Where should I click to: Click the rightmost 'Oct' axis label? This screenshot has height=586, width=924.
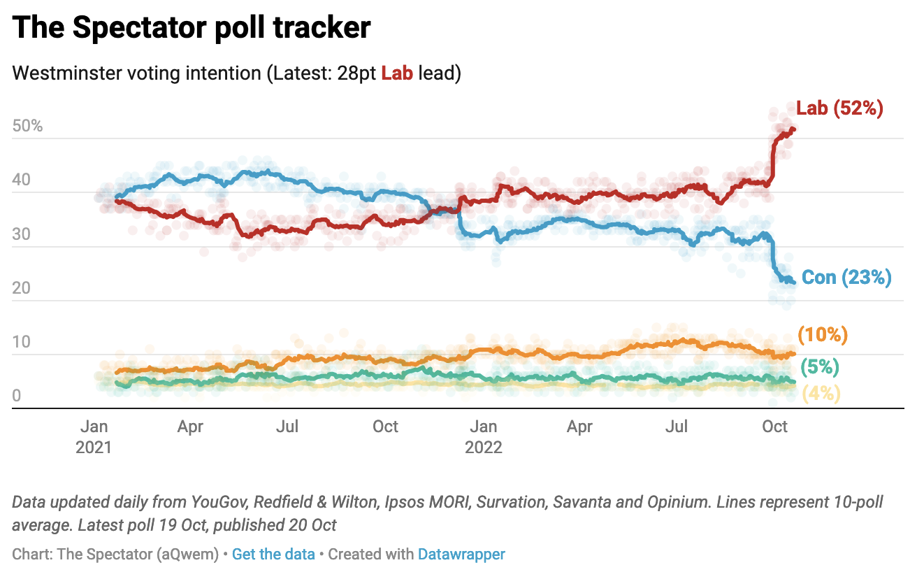774,427
